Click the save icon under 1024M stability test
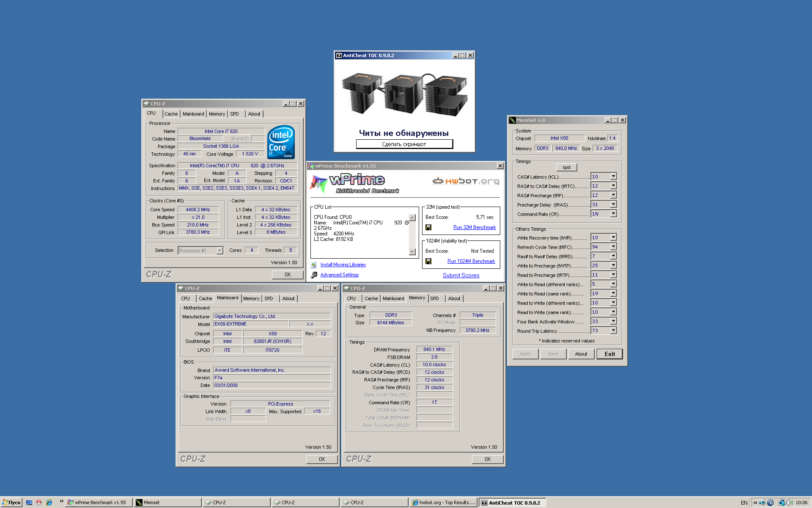 pos(428,261)
